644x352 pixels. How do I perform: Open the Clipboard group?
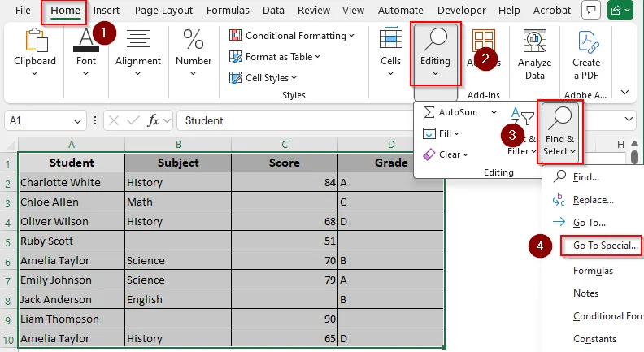coord(35,52)
